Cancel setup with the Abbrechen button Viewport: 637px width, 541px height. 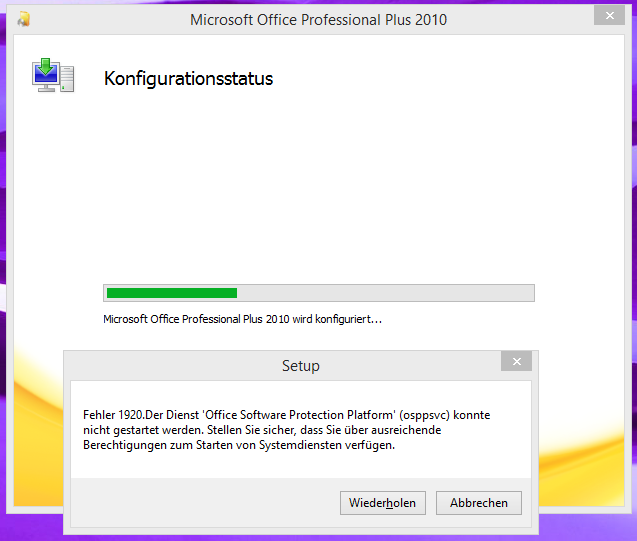tap(479, 503)
